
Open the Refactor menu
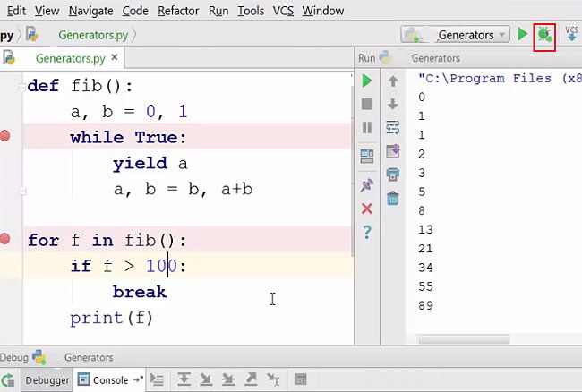point(178,11)
